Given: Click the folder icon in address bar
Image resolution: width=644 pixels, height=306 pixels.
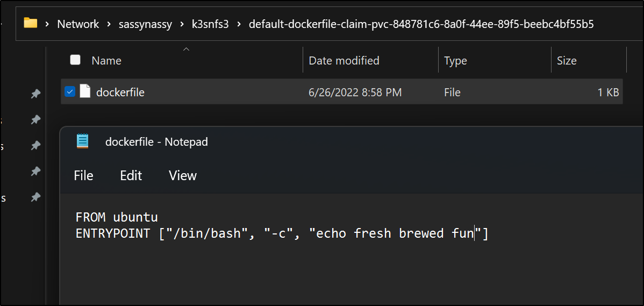Looking at the screenshot, I should (x=31, y=23).
